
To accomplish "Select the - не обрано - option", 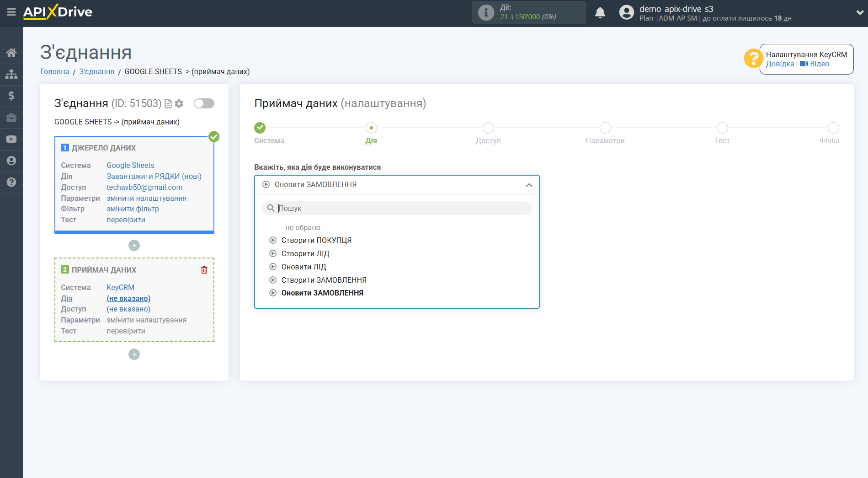I will (303, 227).
